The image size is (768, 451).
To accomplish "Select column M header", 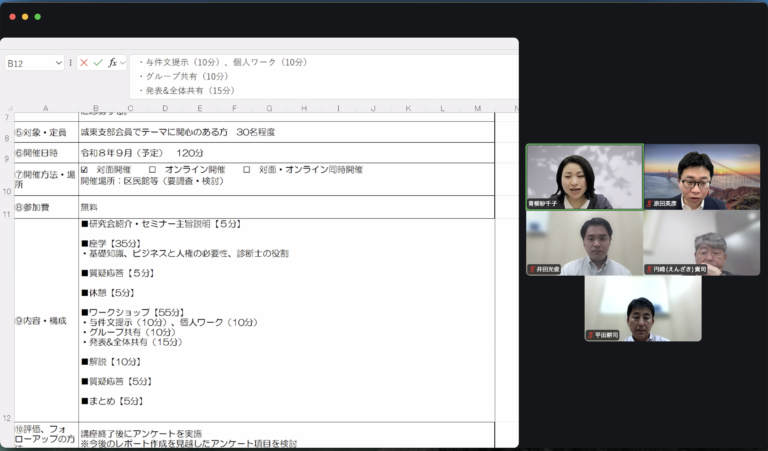I will [478, 108].
